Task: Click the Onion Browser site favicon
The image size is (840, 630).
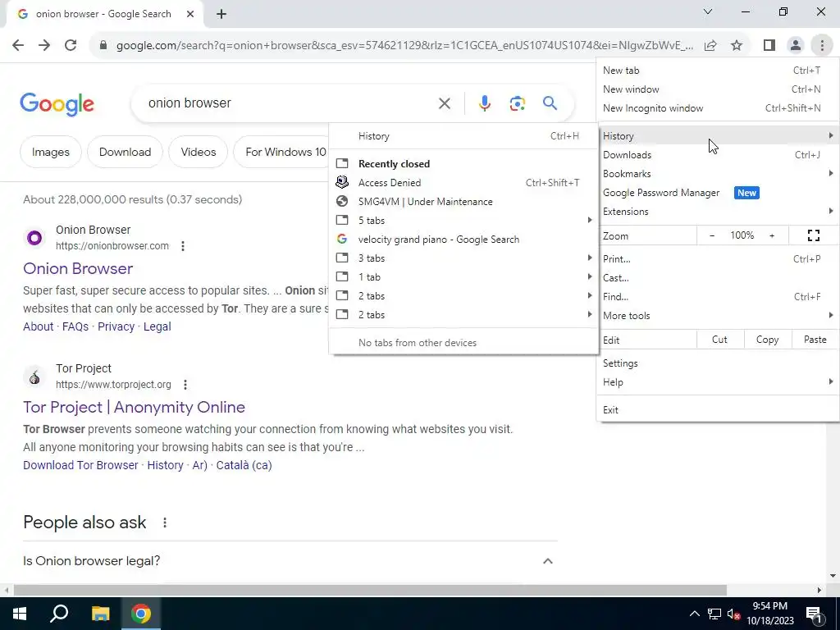Action: coord(34,238)
